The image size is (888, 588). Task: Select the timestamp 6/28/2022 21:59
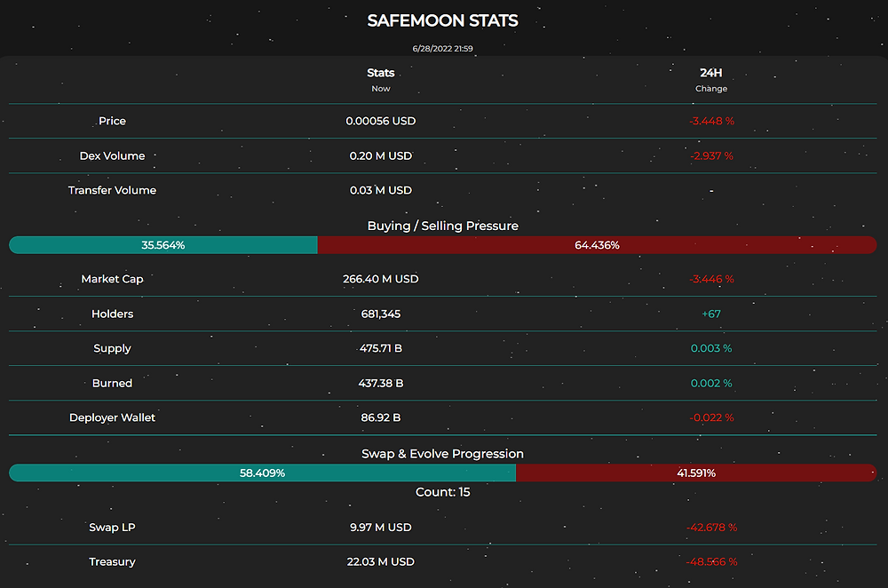(x=442, y=49)
